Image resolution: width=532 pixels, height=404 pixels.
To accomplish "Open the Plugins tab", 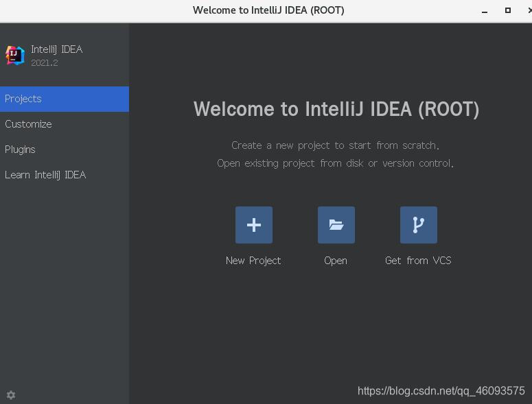I will [65, 150].
